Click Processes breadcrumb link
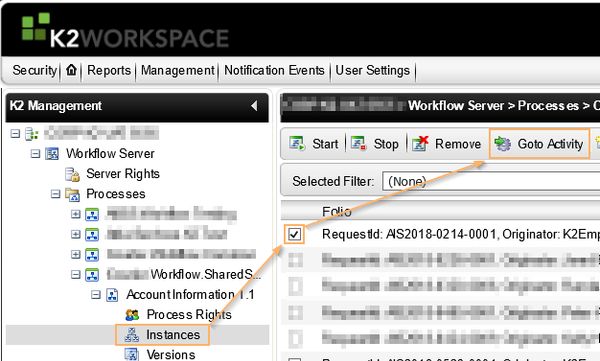 [548, 106]
